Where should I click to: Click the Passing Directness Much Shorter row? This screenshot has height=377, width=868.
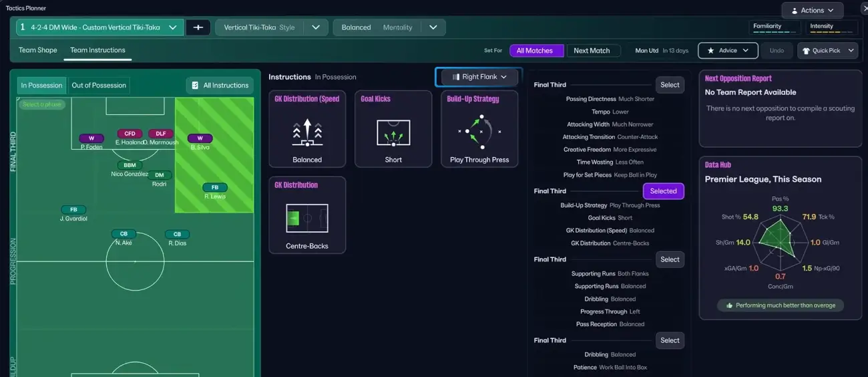(x=610, y=99)
